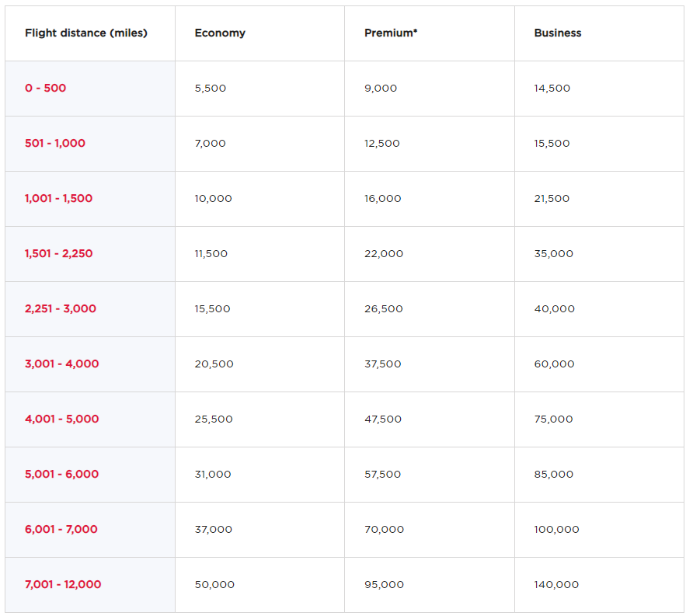
Task: Select the Business column header
Action: (558, 33)
